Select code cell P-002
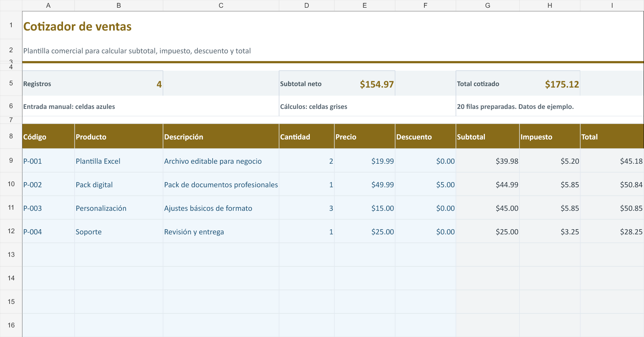The image size is (644, 337). tap(48, 184)
